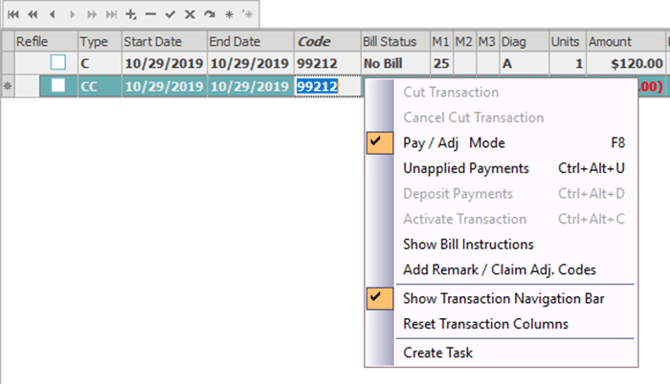Select the 'CC' type cell
This screenshot has width=670, height=384.
(x=100, y=86)
